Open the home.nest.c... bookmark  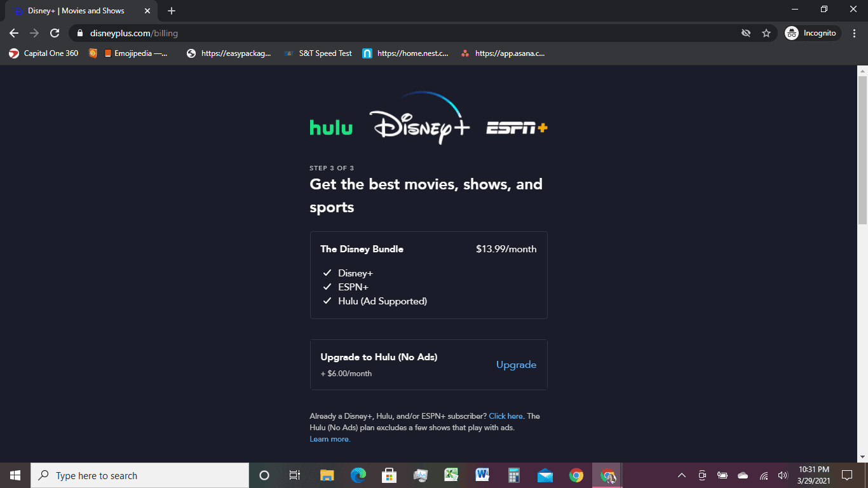pos(405,53)
